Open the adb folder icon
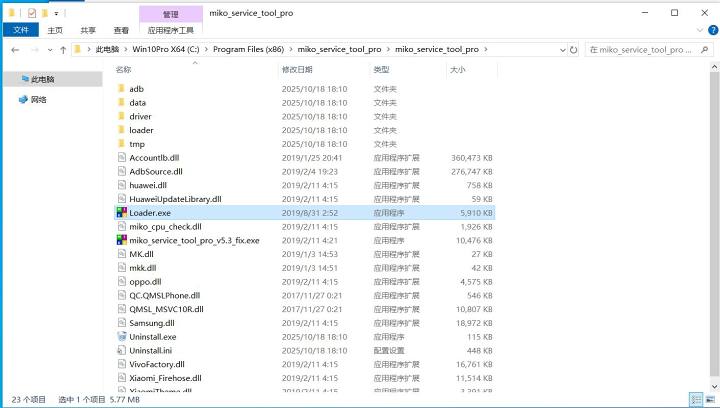720x408 pixels. [121, 89]
